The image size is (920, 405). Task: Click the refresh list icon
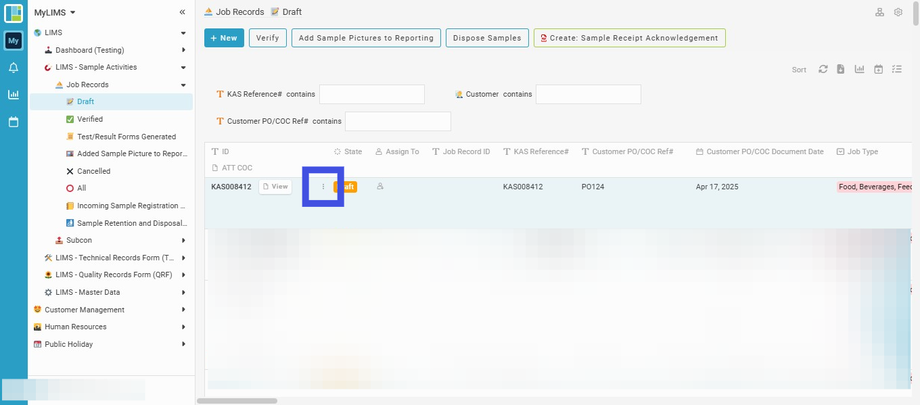(823, 69)
